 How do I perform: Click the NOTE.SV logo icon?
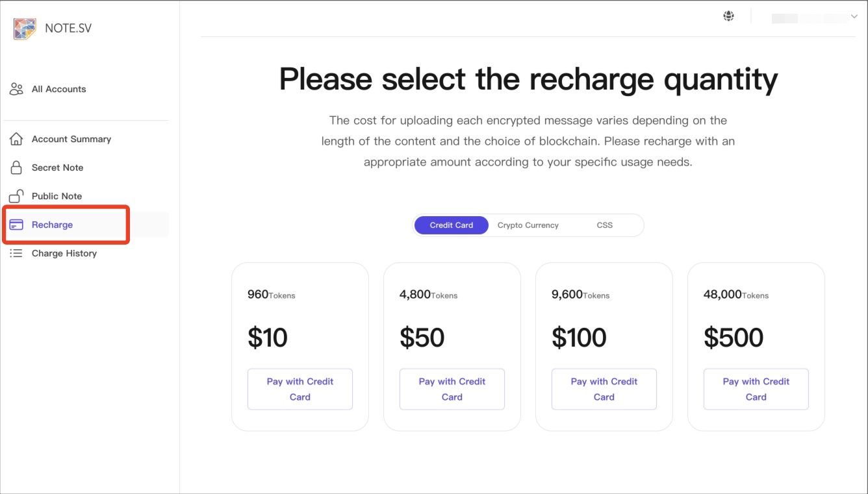pos(25,29)
